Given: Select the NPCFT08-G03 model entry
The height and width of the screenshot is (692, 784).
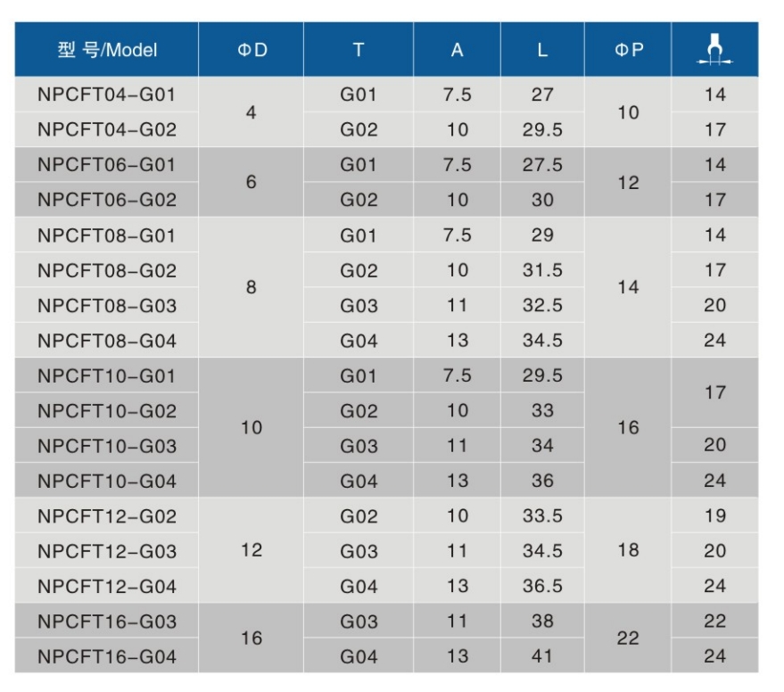Looking at the screenshot, I should pos(107,306).
